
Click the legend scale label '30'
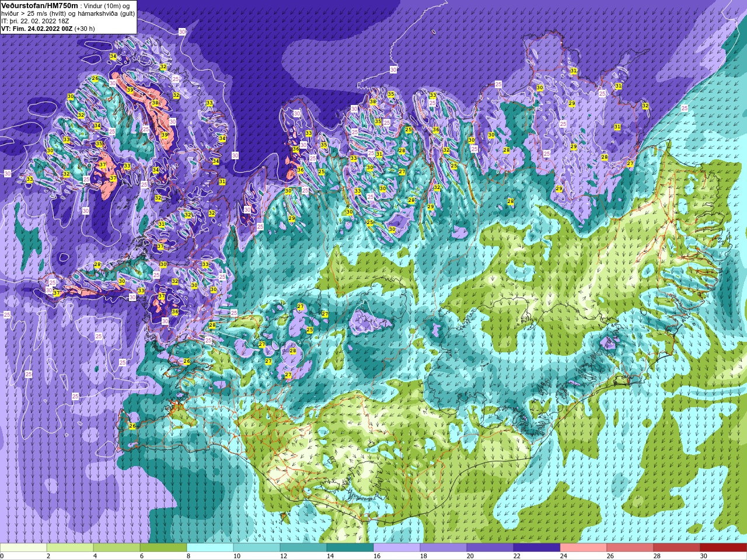pyautogui.click(x=704, y=556)
